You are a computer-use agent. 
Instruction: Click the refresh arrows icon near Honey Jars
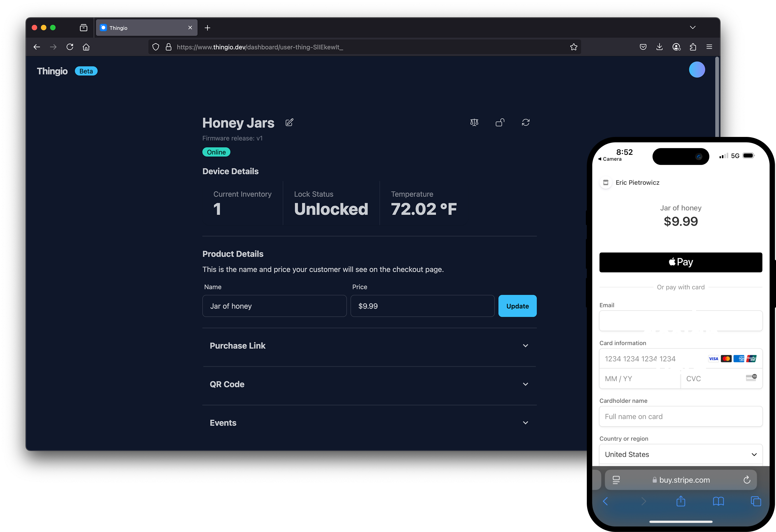click(x=526, y=122)
